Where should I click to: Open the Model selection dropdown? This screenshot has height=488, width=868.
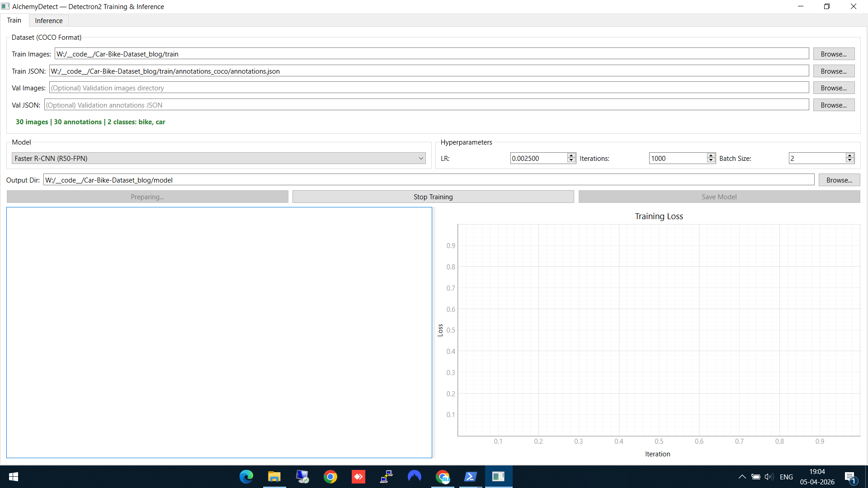(x=218, y=158)
